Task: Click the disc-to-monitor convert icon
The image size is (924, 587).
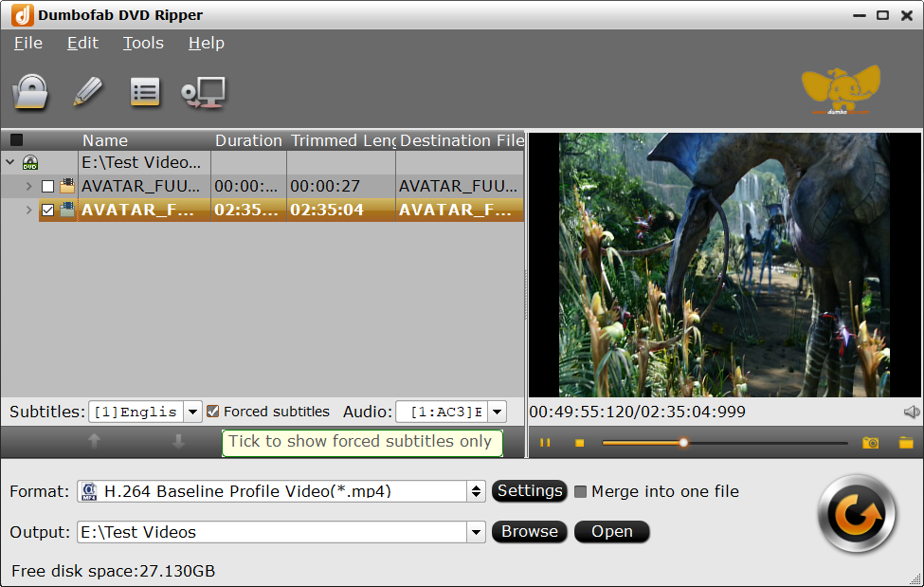Action: click(x=204, y=93)
